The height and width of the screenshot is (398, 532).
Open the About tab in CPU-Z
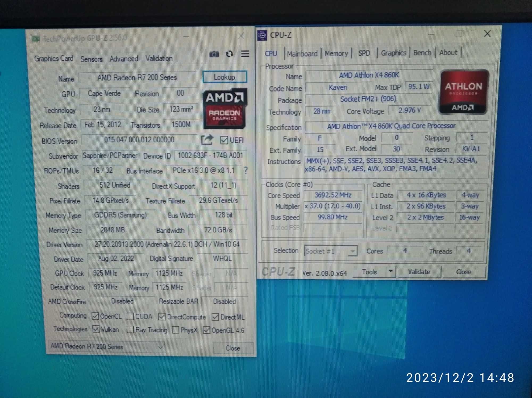[448, 53]
